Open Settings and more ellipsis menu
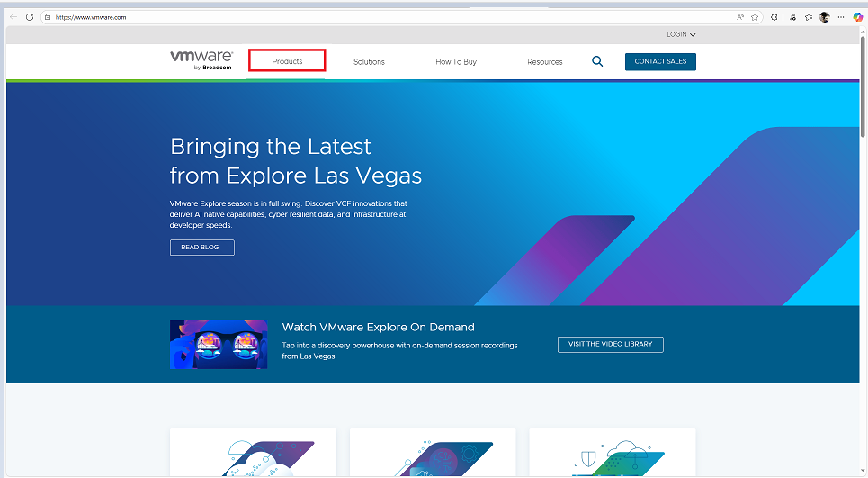The height and width of the screenshot is (478, 868). tap(841, 17)
